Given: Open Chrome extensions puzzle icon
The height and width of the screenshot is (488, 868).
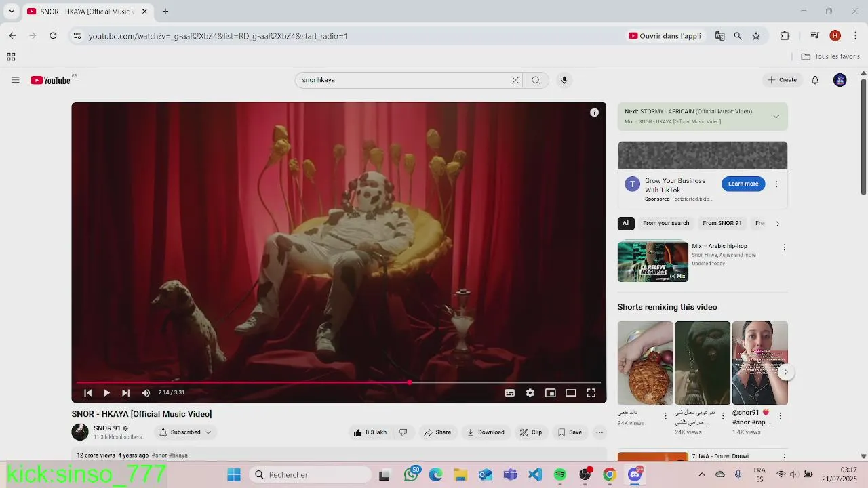Looking at the screenshot, I should point(785,36).
